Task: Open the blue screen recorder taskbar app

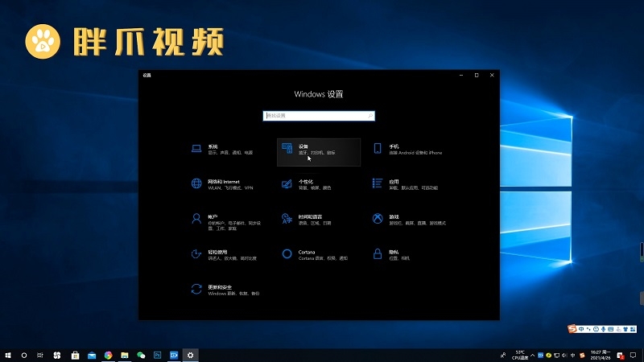Action: [x=174, y=356]
